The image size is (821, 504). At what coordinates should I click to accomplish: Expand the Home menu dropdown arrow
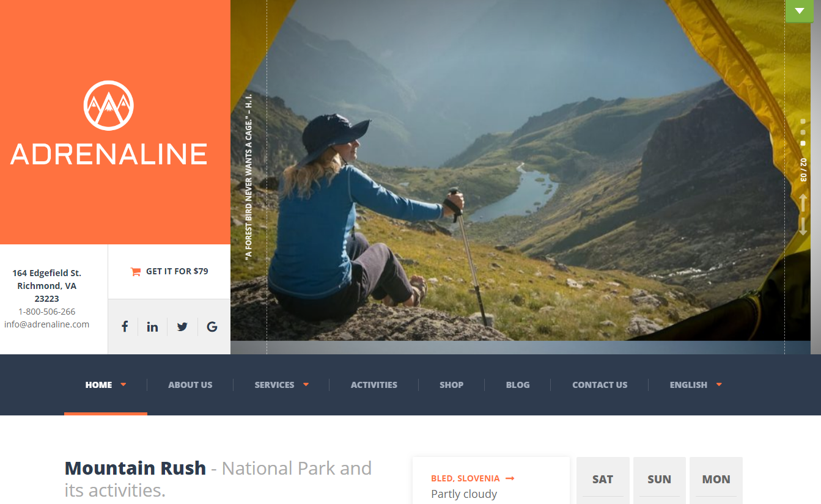[123, 384]
